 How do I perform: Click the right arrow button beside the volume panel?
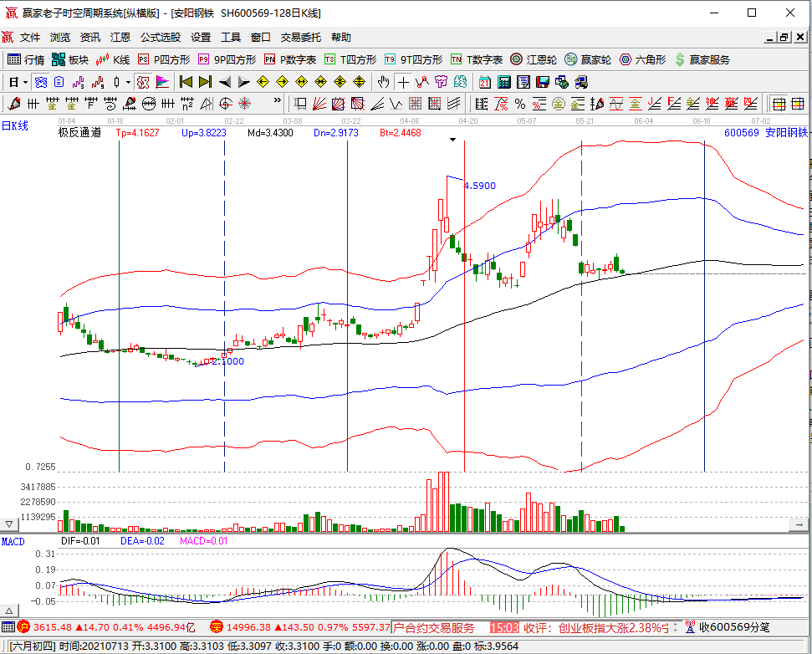799,524
